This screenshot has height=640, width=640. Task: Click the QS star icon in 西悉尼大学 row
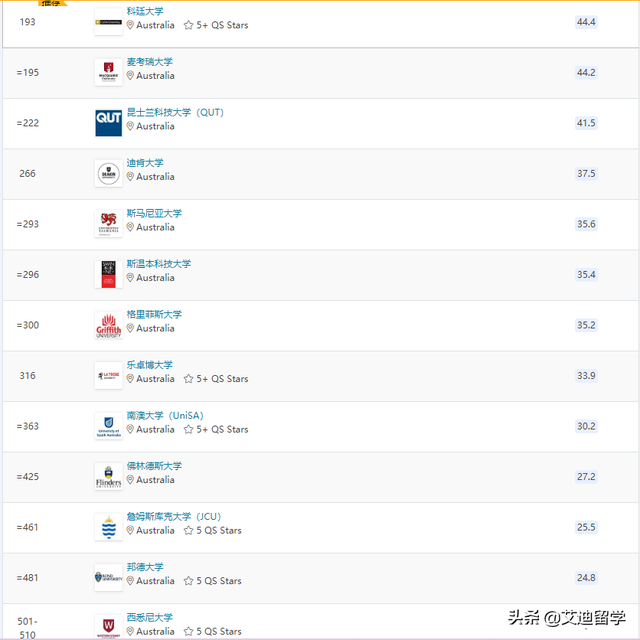[x=188, y=631]
